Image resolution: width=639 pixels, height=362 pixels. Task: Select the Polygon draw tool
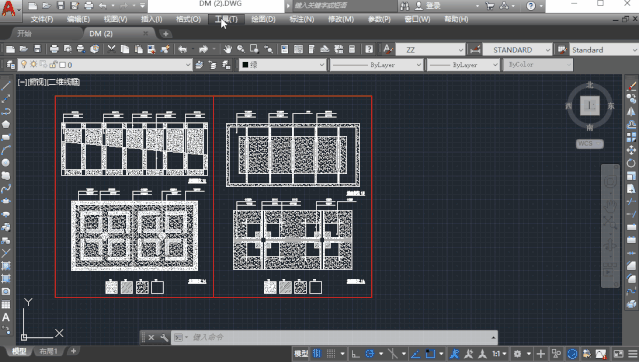click(x=6, y=124)
